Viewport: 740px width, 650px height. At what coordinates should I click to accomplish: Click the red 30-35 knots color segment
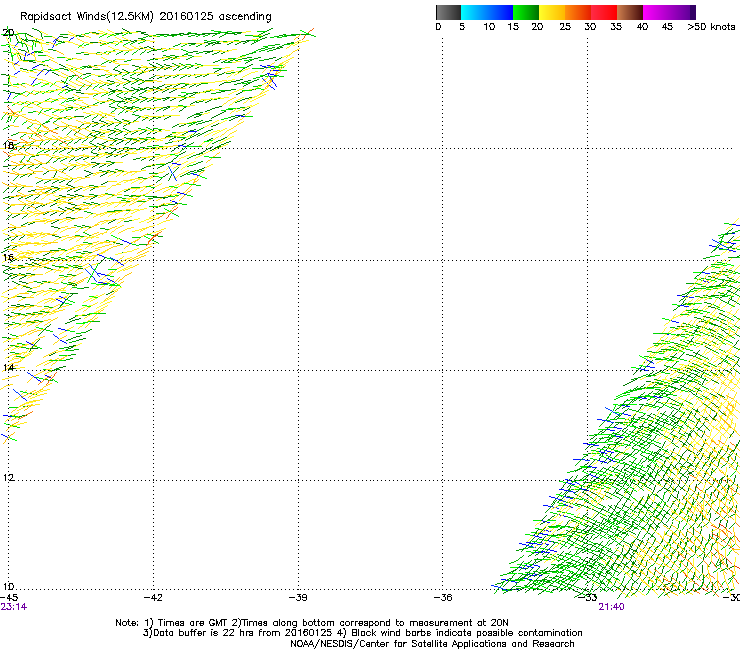point(604,12)
